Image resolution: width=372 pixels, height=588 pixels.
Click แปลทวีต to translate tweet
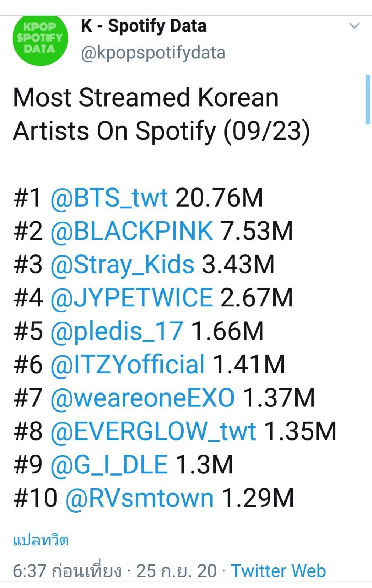[x=41, y=540]
